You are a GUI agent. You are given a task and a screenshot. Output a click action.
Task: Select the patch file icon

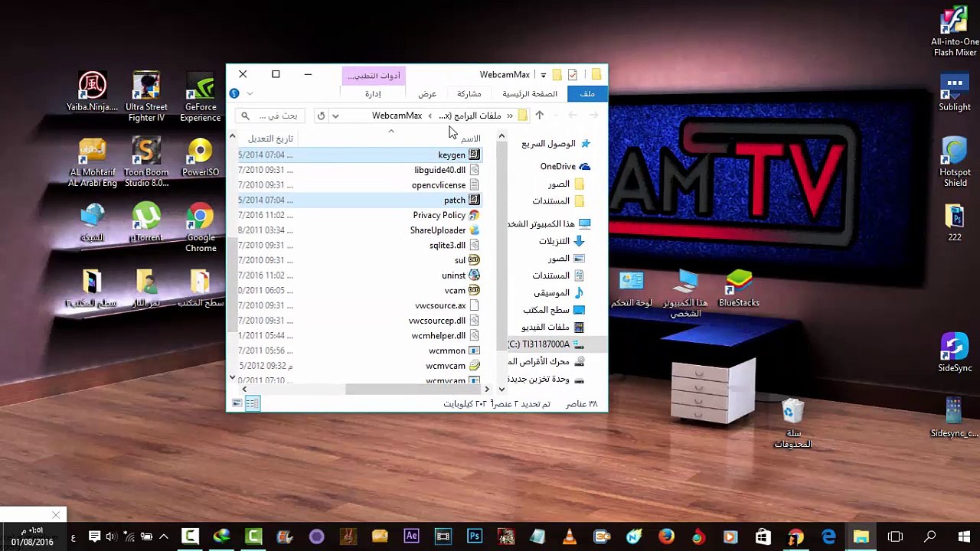pos(474,200)
